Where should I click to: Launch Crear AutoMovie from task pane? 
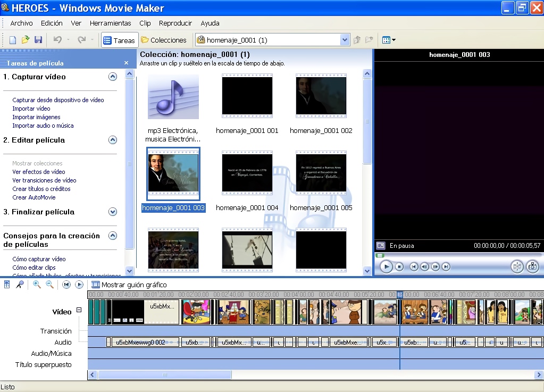pos(34,197)
